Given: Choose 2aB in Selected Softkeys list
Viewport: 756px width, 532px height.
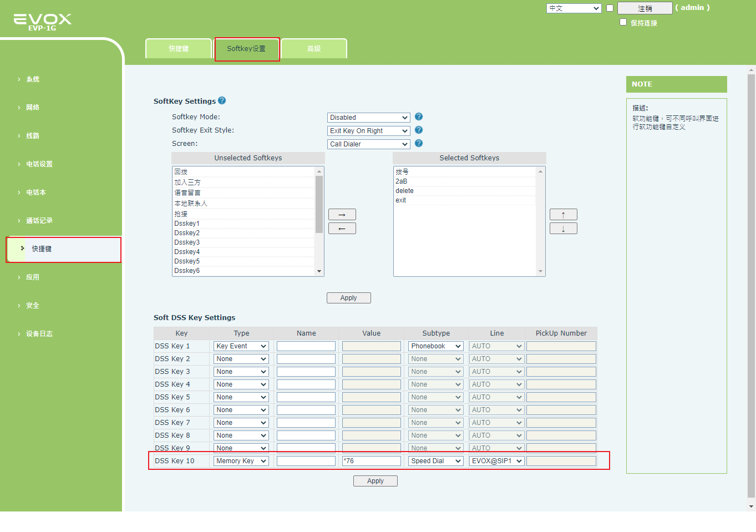Looking at the screenshot, I should [465, 181].
